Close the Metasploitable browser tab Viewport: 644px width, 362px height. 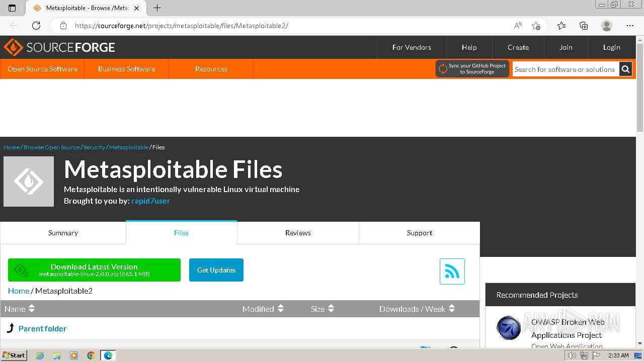click(x=136, y=8)
